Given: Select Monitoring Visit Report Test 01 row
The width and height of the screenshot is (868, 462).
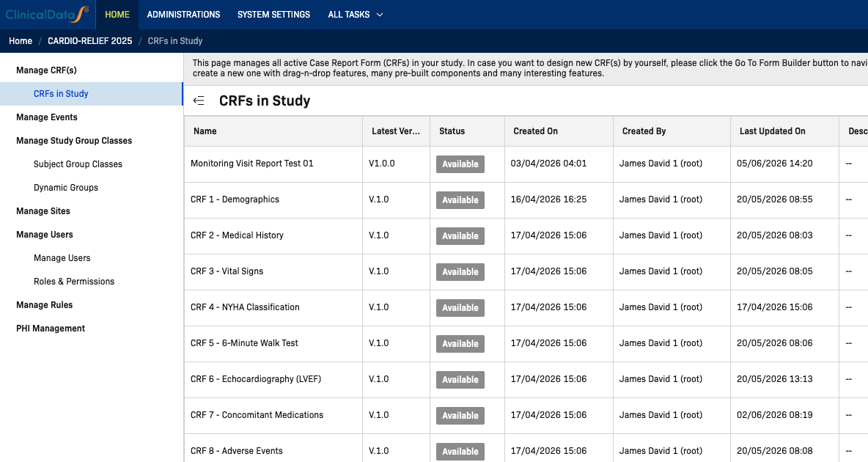Looking at the screenshot, I should point(252,164).
